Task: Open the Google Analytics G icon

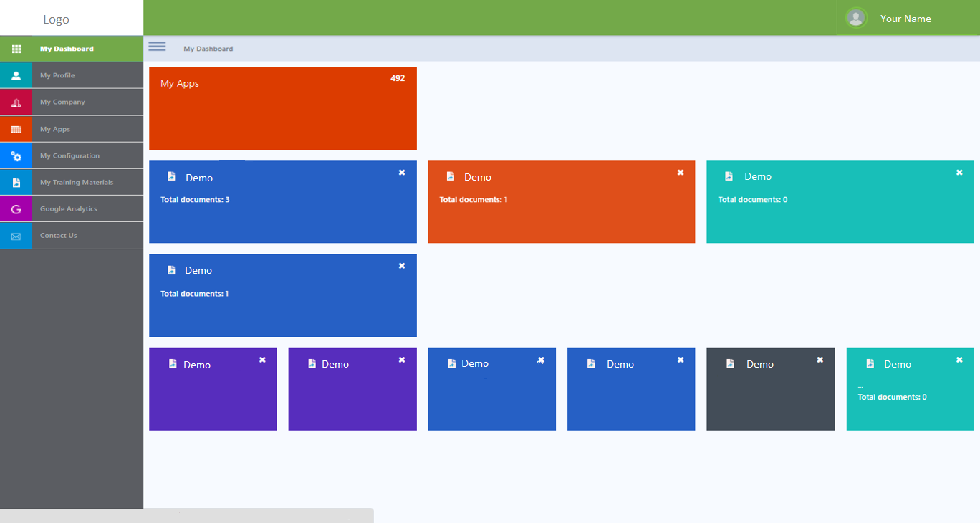Action: 16,209
